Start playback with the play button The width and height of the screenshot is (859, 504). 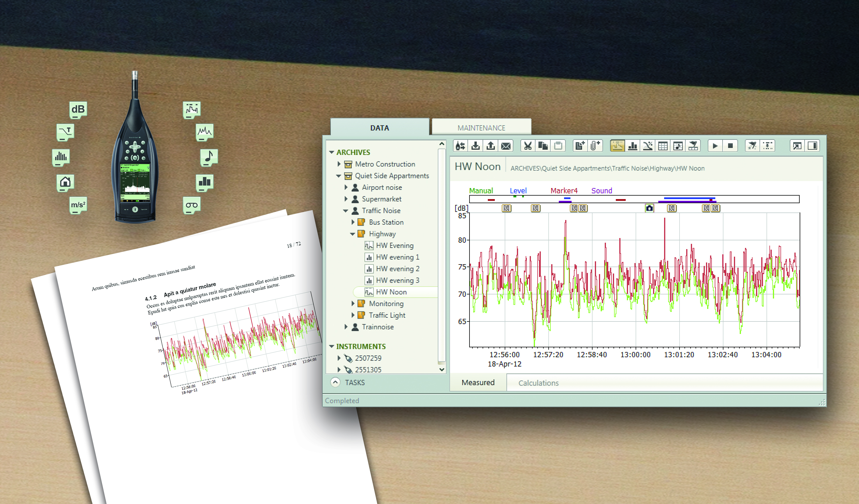click(x=715, y=146)
